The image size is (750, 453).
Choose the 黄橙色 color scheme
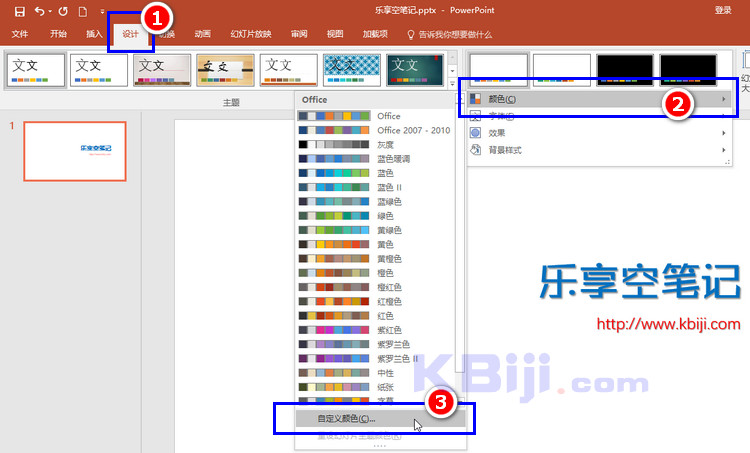tap(375, 259)
